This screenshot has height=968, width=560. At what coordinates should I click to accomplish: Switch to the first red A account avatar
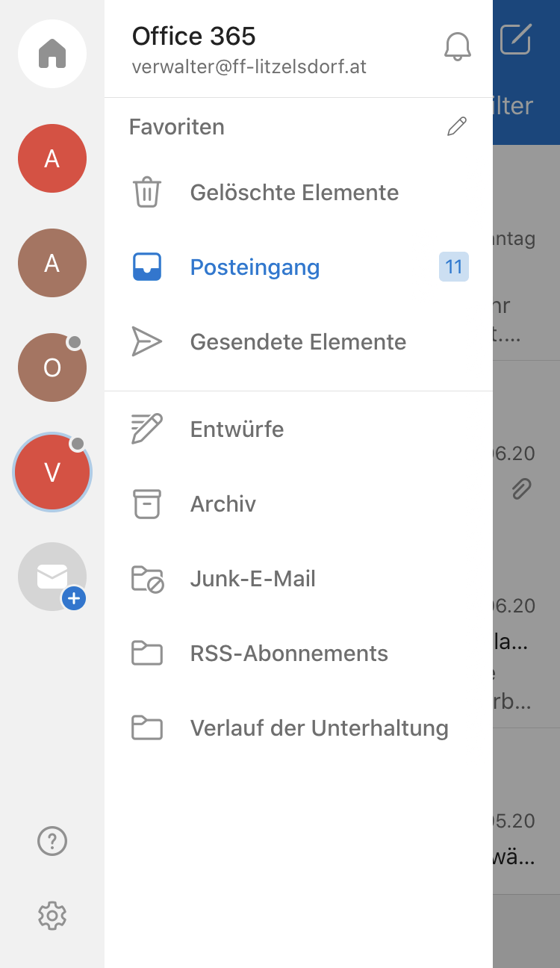coord(52,158)
